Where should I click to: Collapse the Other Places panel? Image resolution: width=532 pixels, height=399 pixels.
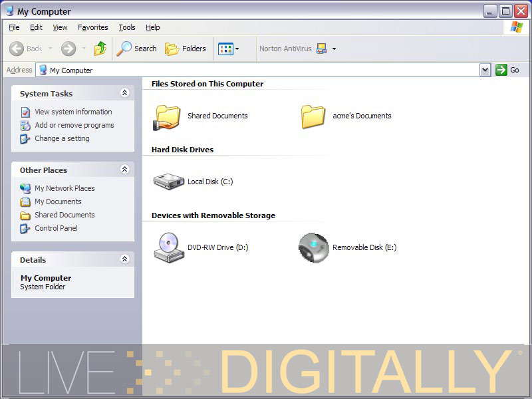click(x=124, y=170)
